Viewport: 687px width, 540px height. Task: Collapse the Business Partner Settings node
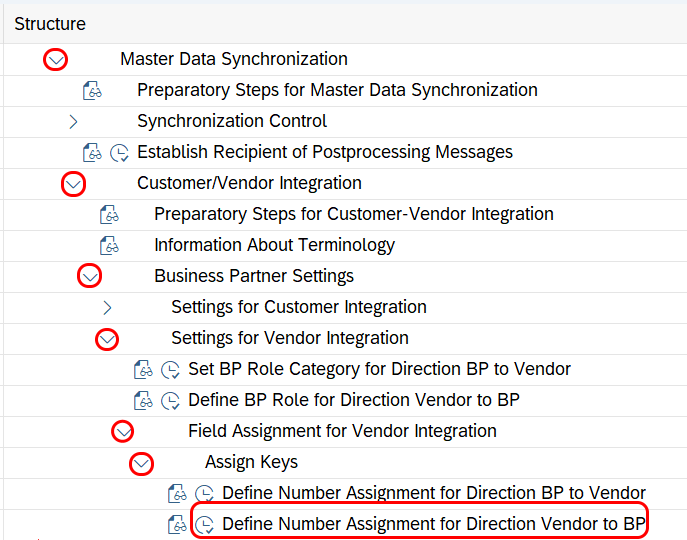tap(90, 277)
